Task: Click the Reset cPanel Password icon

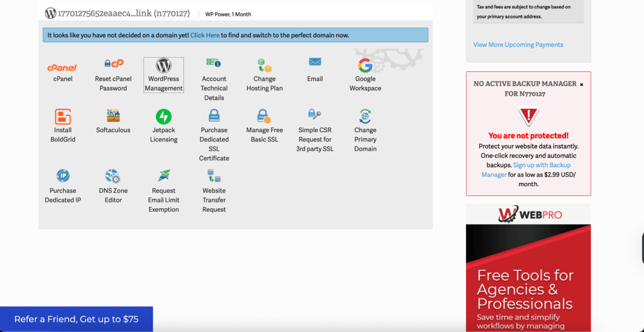Action: click(x=114, y=64)
